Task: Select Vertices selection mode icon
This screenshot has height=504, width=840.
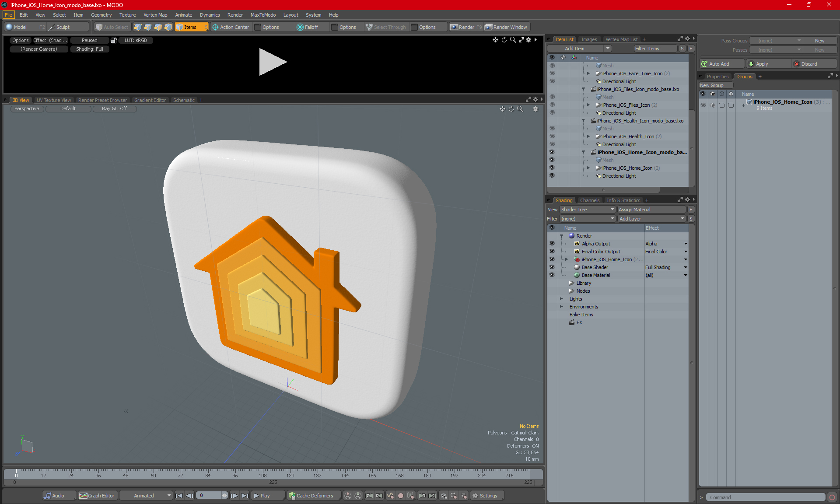Action: coord(138,27)
